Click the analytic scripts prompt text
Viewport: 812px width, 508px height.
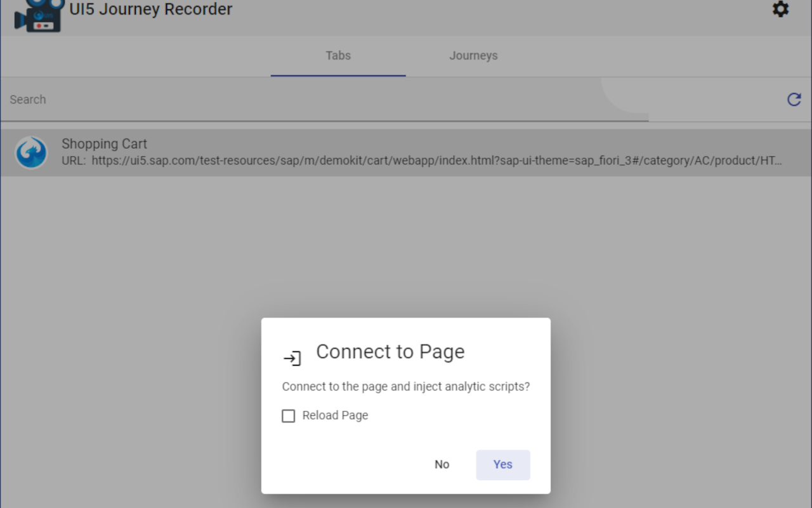click(x=405, y=386)
